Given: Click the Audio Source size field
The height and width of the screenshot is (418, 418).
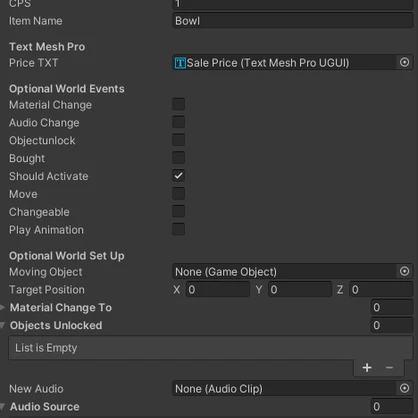Looking at the screenshot, I should point(392,406).
